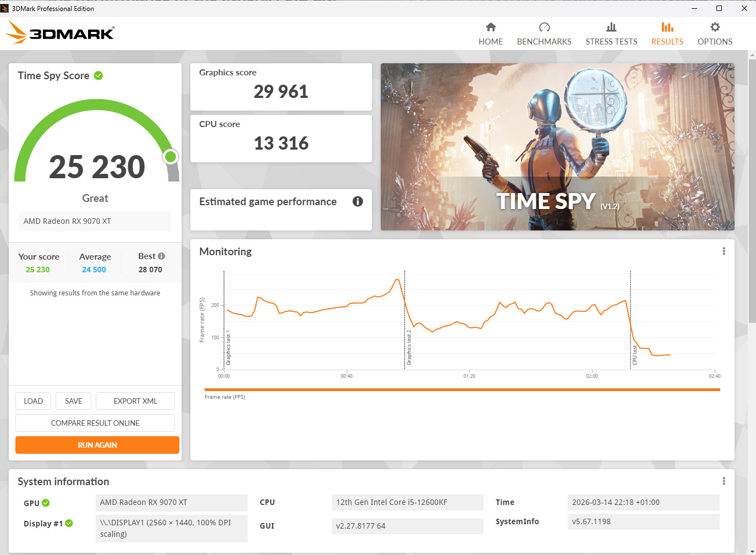Click the 3DMark app icon in the title bar

(5, 8)
